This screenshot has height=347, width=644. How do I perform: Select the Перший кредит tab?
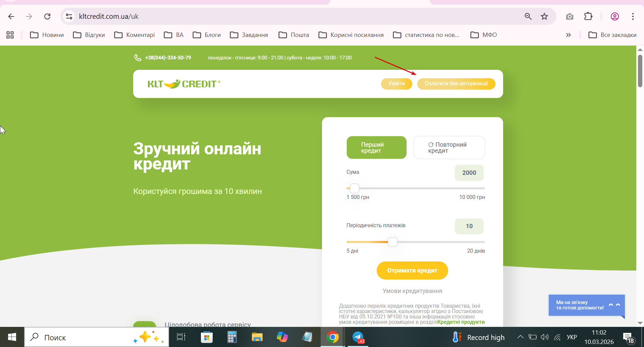[377, 147]
